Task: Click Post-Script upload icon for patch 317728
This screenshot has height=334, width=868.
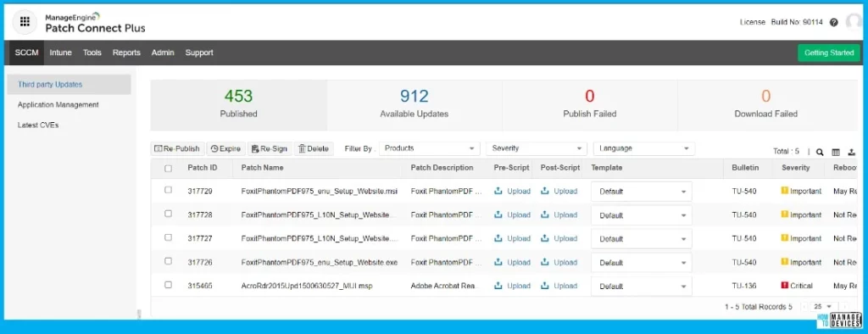Action: click(545, 214)
